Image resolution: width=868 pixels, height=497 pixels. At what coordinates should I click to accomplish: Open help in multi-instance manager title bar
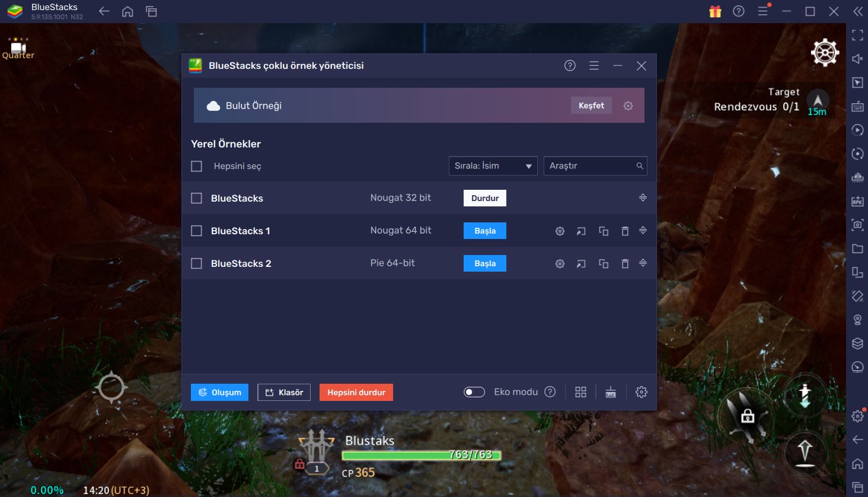click(570, 66)
